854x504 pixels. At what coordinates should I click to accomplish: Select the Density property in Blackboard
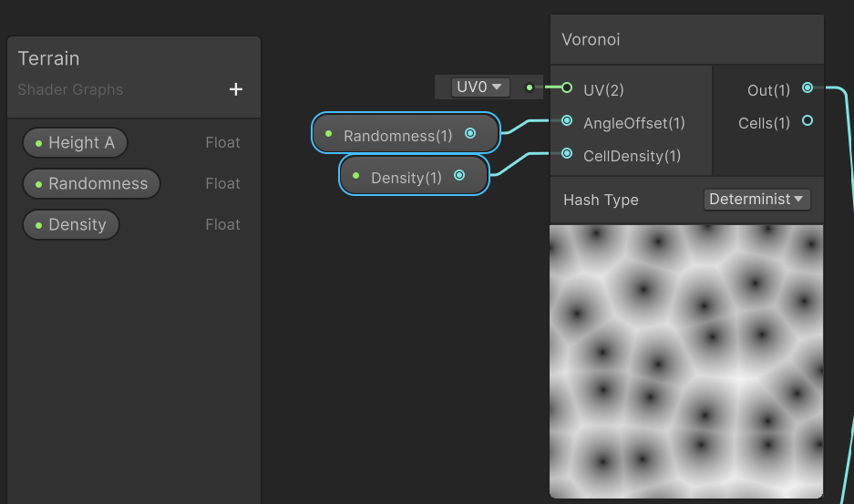[x=71, y=224]
